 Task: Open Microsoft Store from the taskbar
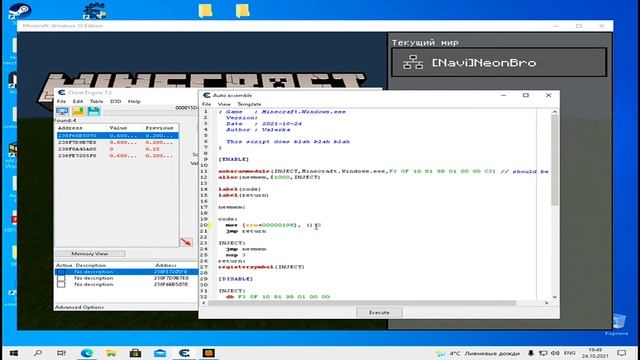(136, 353)
